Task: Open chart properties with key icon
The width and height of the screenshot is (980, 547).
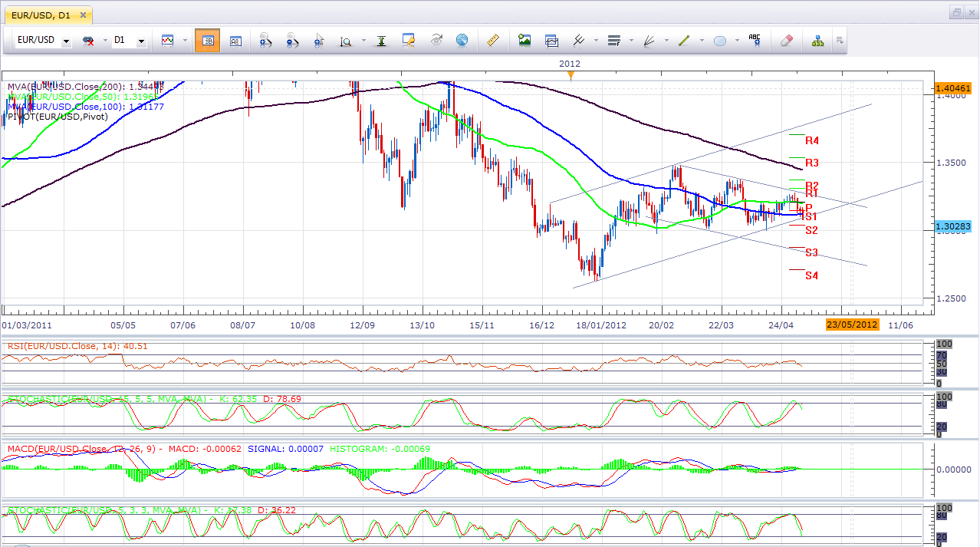Action: [x=409, y=41]
